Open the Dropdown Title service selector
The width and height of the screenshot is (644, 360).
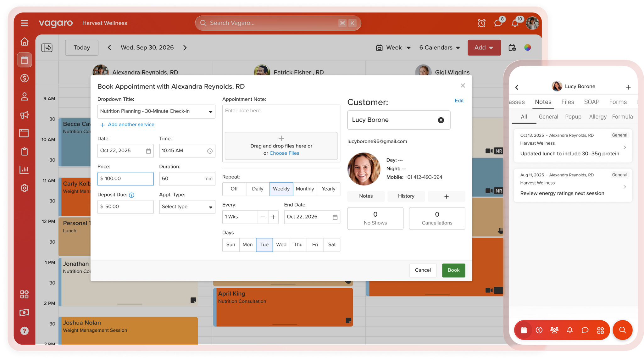click(x=156, y=112)
